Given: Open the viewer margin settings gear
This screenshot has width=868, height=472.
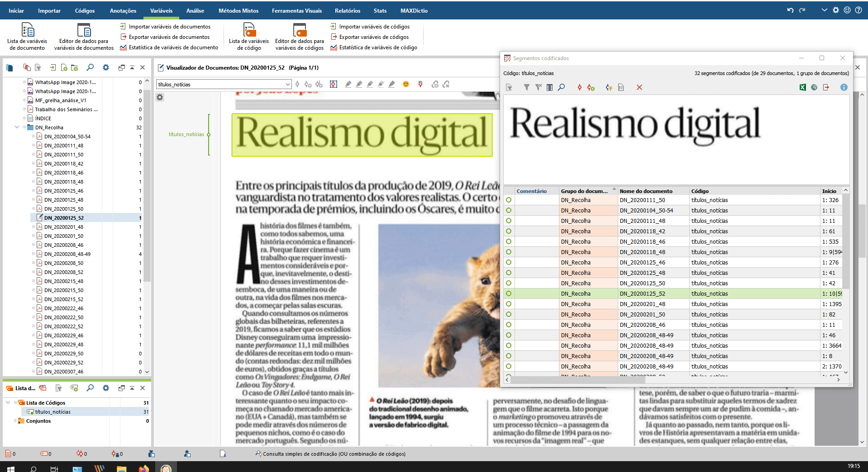Looking at the screenshot, I should coord(160,97).
